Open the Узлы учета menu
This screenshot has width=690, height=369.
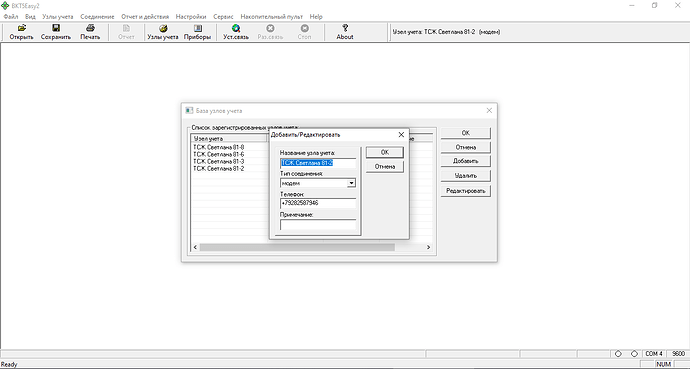pyautogui.click(x=58, y=17)
